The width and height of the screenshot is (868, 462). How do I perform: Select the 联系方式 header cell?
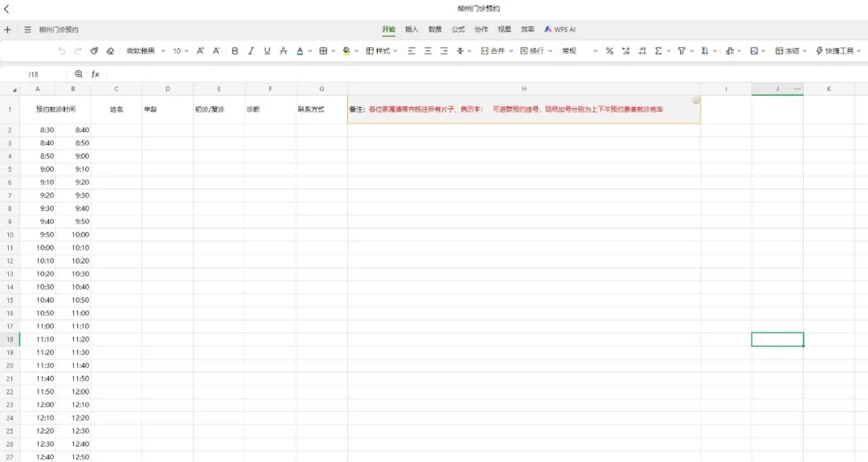[x=321, y=109]
